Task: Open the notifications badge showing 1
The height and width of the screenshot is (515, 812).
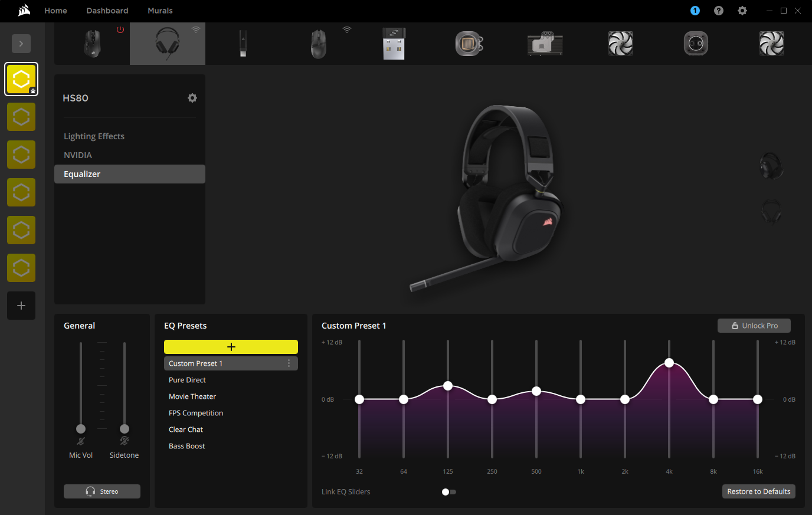Action: click(x=695, y=11)
